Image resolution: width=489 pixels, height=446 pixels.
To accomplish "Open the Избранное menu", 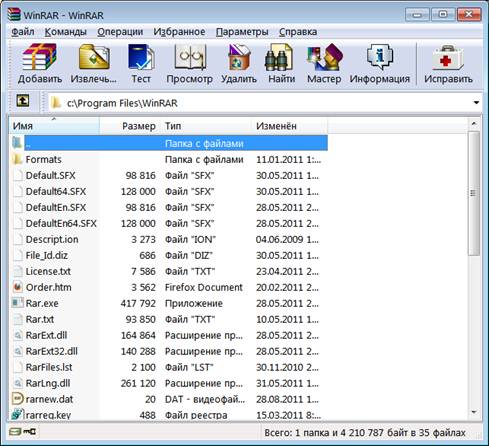I will tap(179, 32).
